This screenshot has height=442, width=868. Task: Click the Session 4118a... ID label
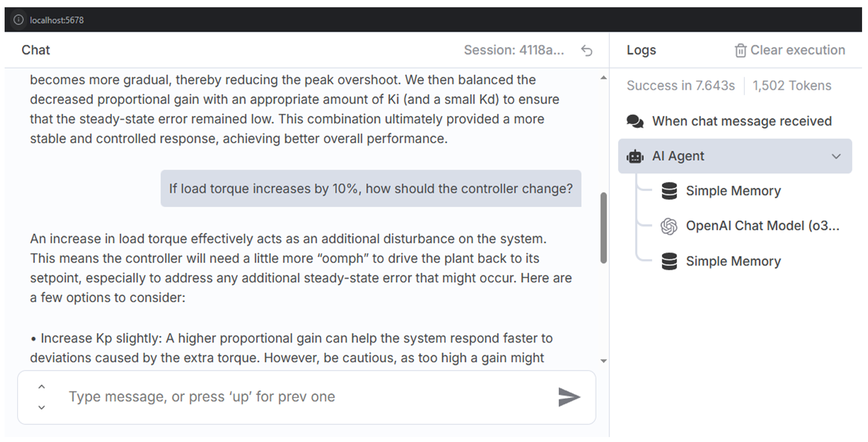(514, 50)
